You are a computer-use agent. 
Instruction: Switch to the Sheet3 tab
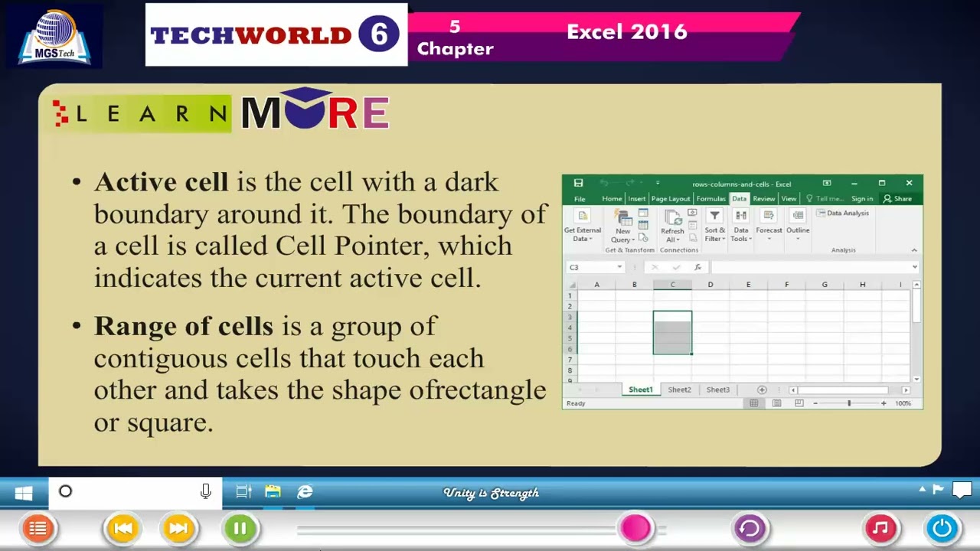point(718,390)
